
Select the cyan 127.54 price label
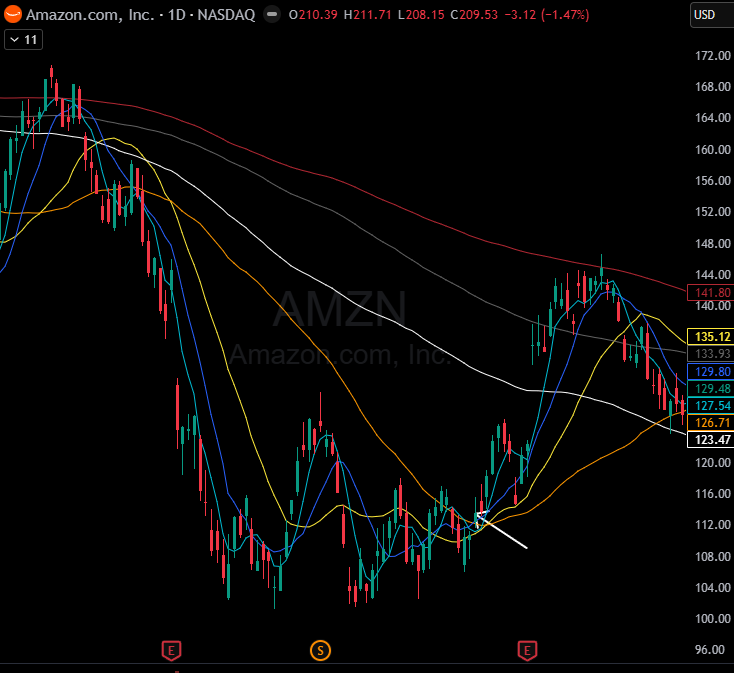[x=711, y=406]
